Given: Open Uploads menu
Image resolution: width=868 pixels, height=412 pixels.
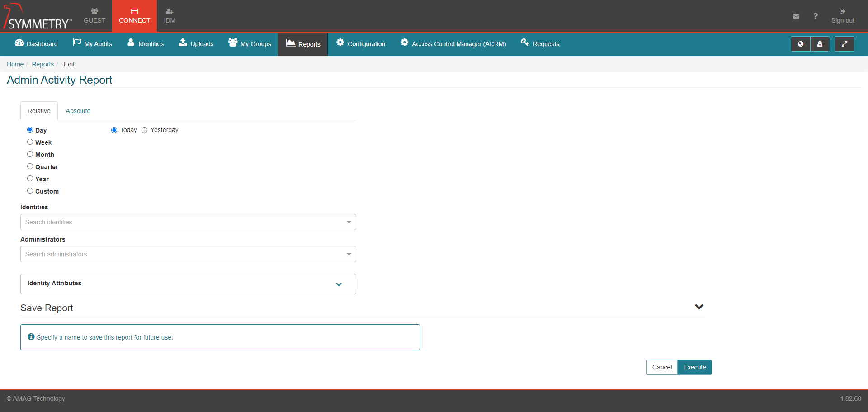Looking at the screenshot, I should coord(196,44).
